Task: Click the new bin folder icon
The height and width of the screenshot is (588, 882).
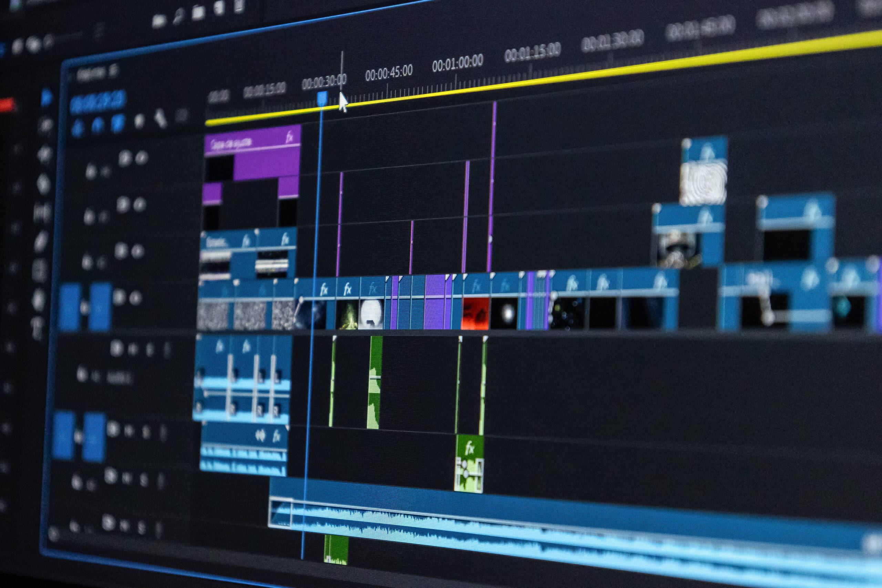Action: point(198,13)
